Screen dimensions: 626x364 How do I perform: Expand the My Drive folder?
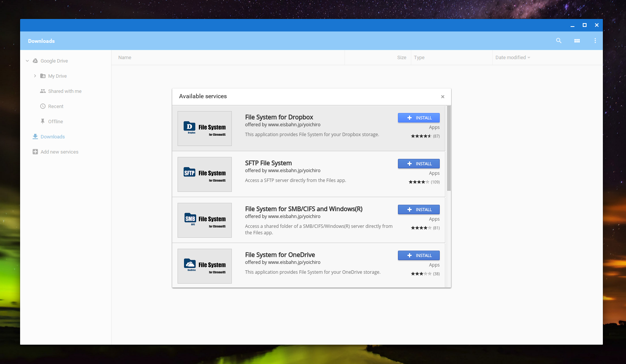click(x=35, y=76)
